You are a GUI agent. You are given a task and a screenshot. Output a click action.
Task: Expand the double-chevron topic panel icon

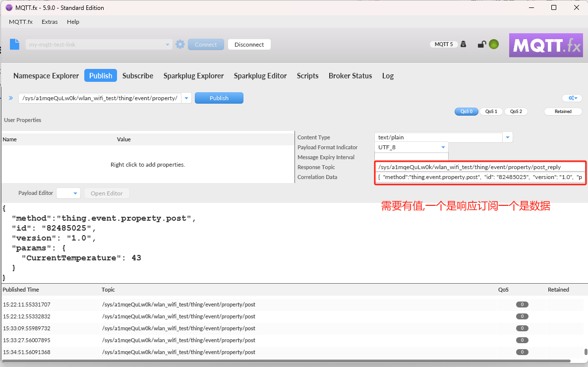click(11, 98)
